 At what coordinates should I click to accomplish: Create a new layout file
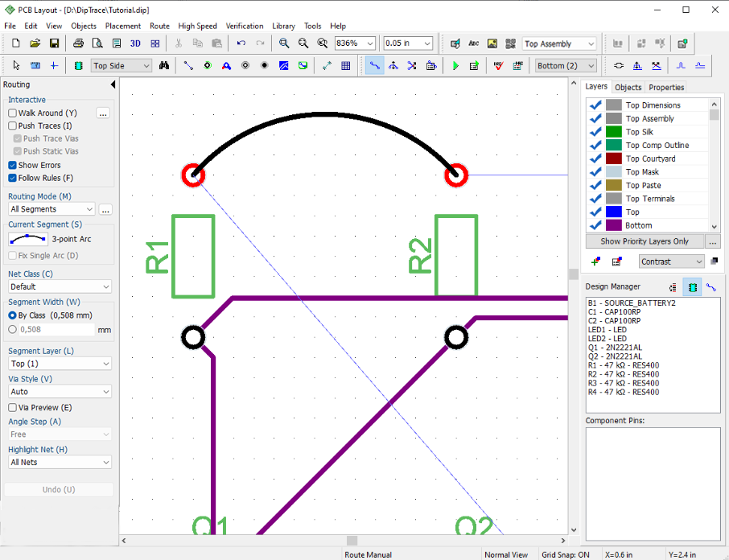16,43
